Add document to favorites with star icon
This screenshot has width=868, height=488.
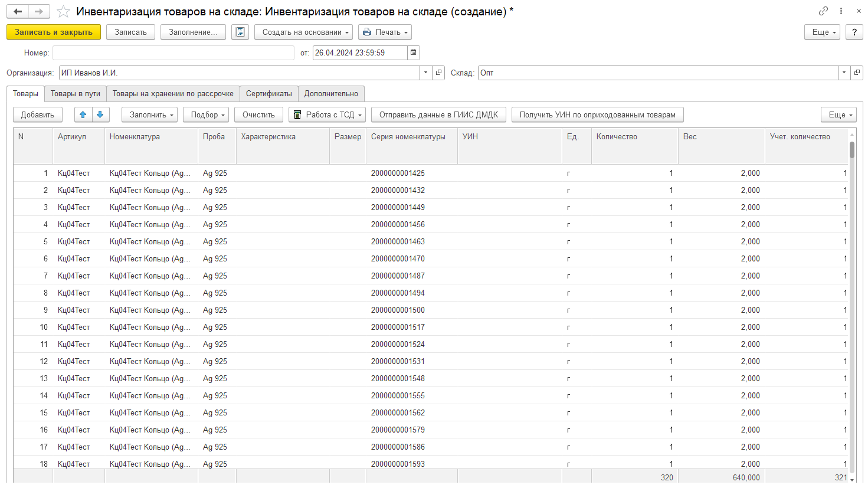64,12
